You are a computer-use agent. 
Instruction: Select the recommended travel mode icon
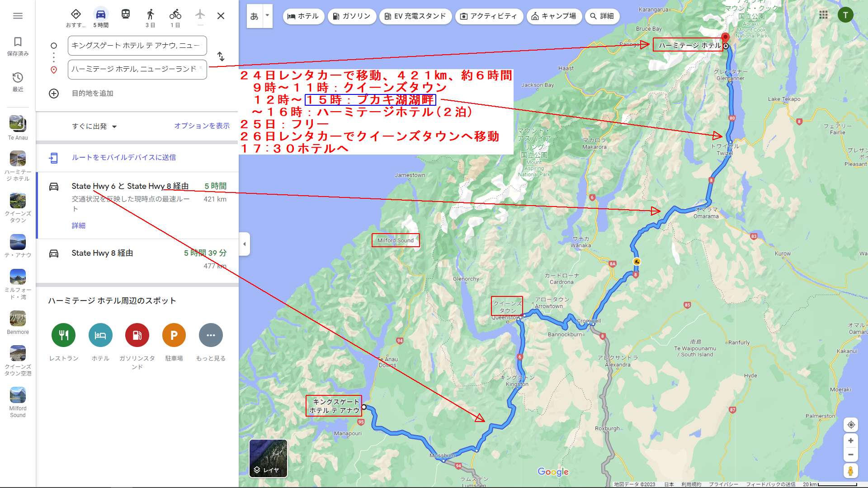76,18
